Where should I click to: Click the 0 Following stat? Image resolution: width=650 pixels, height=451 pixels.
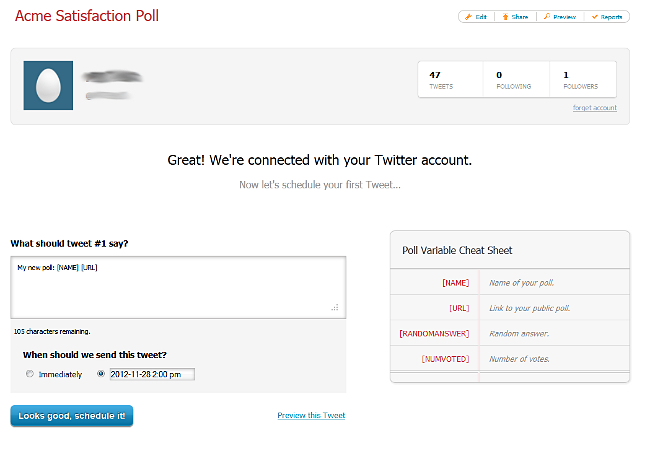(x=515, y=79)
